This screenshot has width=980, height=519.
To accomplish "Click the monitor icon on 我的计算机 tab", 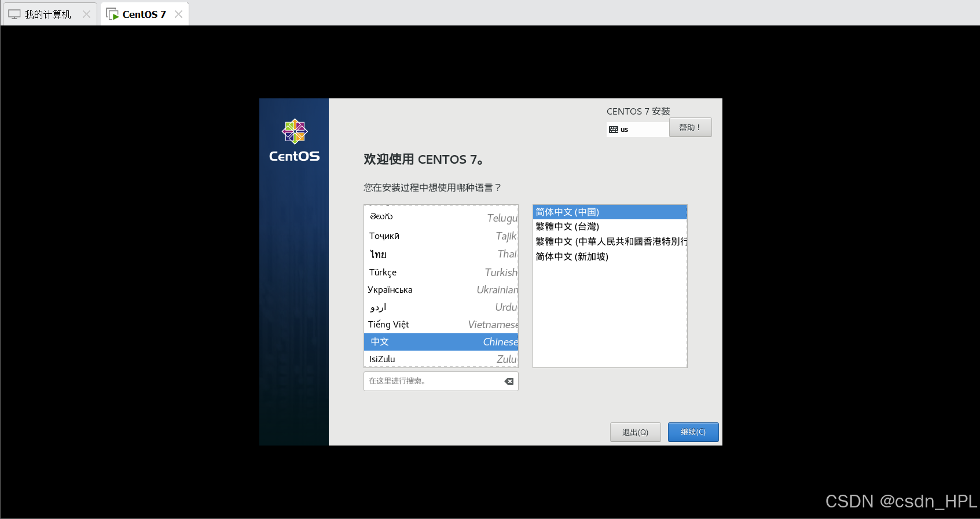I will point(14,14).
